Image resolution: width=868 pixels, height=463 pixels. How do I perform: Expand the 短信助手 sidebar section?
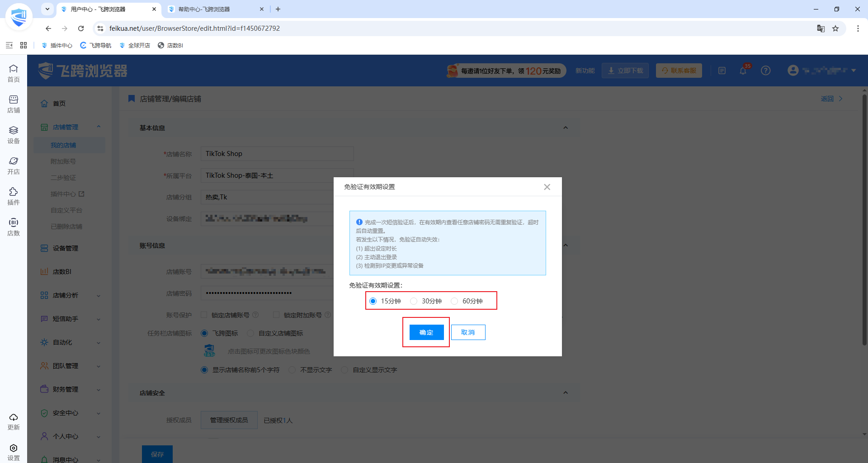point(99,319)
